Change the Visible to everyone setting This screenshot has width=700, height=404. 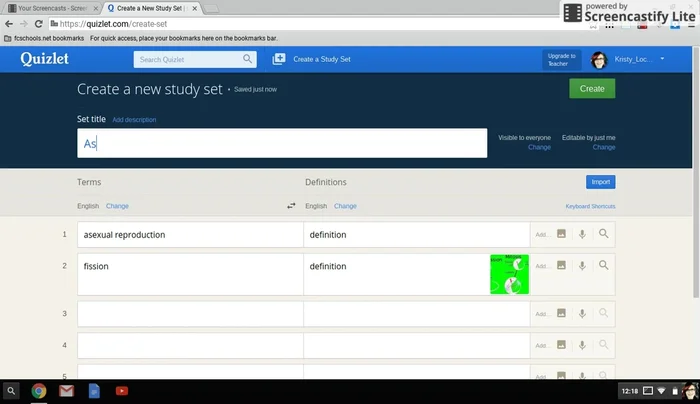[539, 147]
